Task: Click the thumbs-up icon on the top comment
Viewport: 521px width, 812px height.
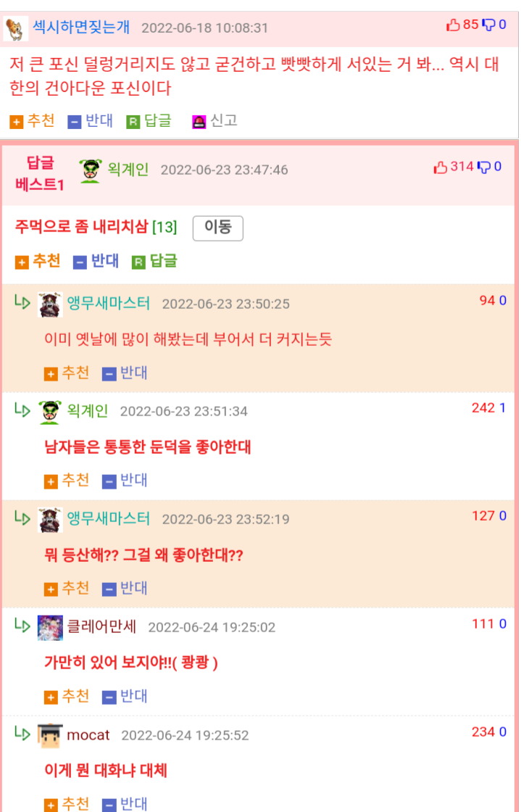Action: pos(453,25)
